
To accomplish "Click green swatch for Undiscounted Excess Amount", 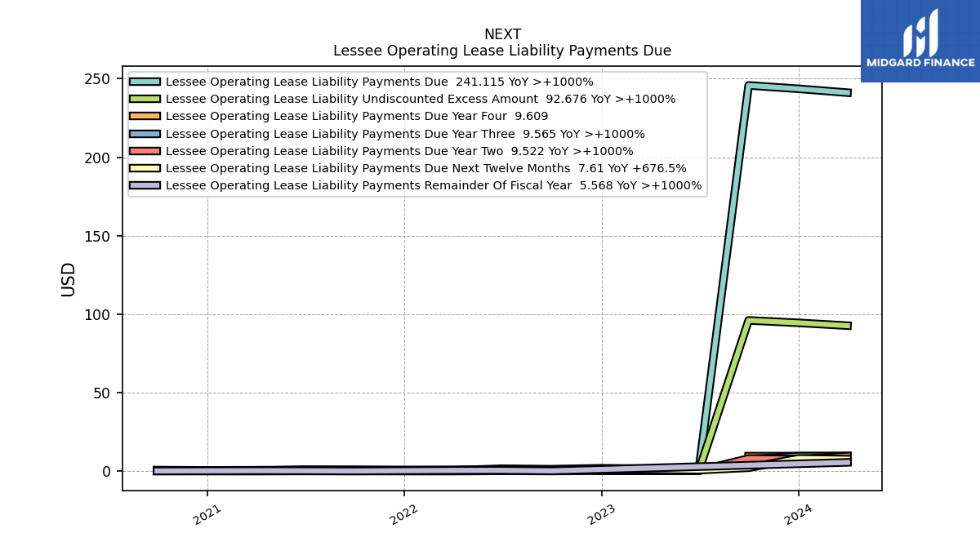I will pos(145,99).
